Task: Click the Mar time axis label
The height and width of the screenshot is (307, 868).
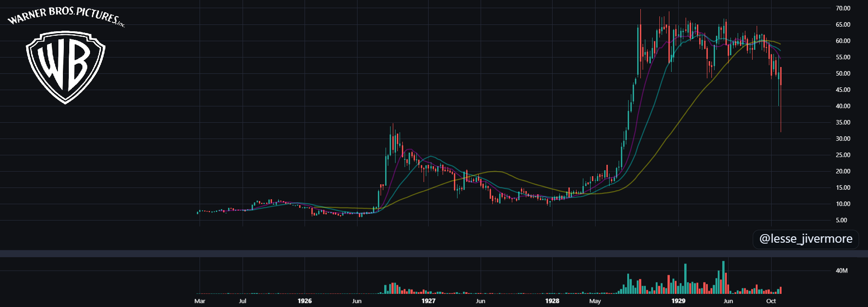Action: 200,301
